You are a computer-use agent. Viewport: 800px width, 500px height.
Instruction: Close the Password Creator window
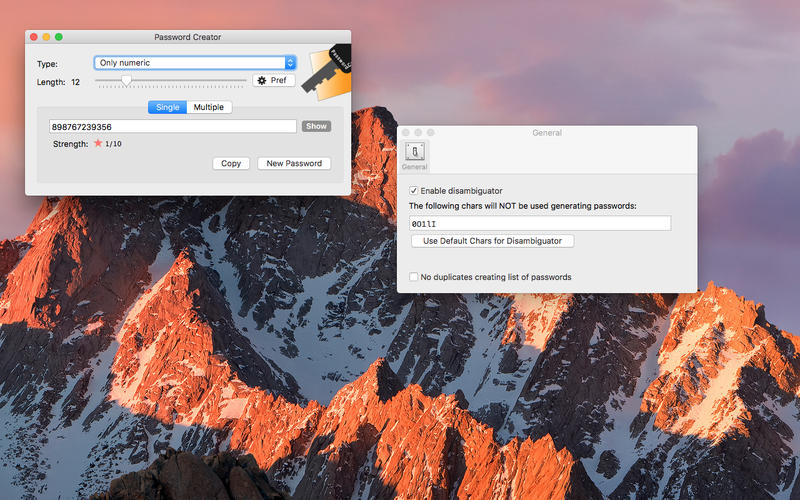[33, 37]
